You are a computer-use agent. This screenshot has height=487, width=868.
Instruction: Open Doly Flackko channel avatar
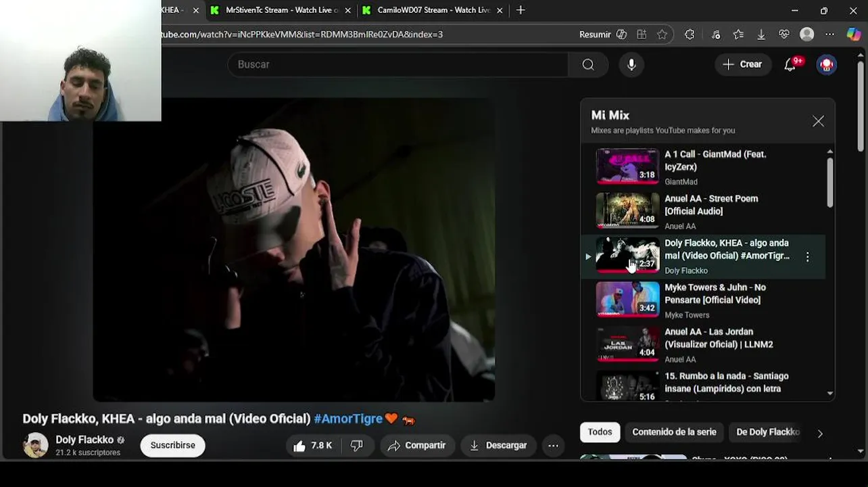pos(35,445)
